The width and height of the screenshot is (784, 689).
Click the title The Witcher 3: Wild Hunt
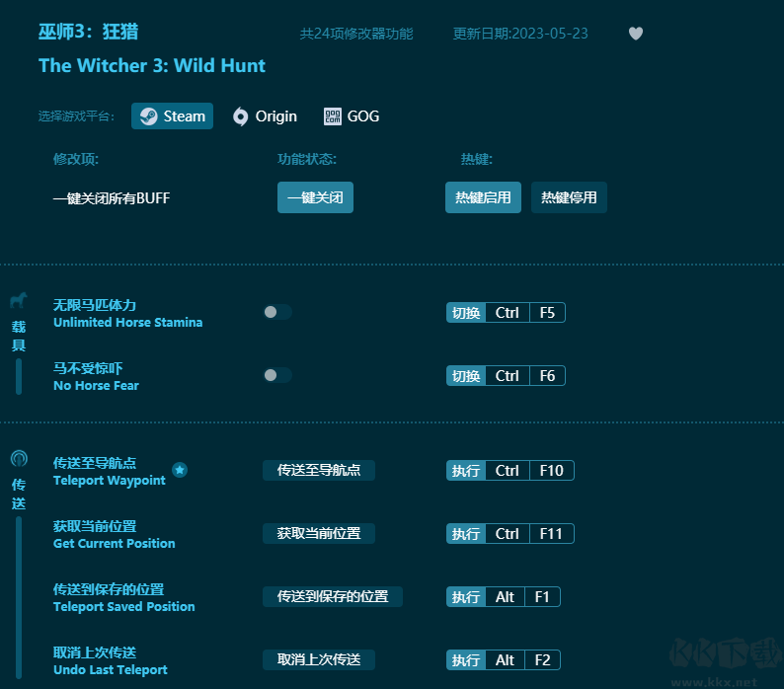(152, 65)
